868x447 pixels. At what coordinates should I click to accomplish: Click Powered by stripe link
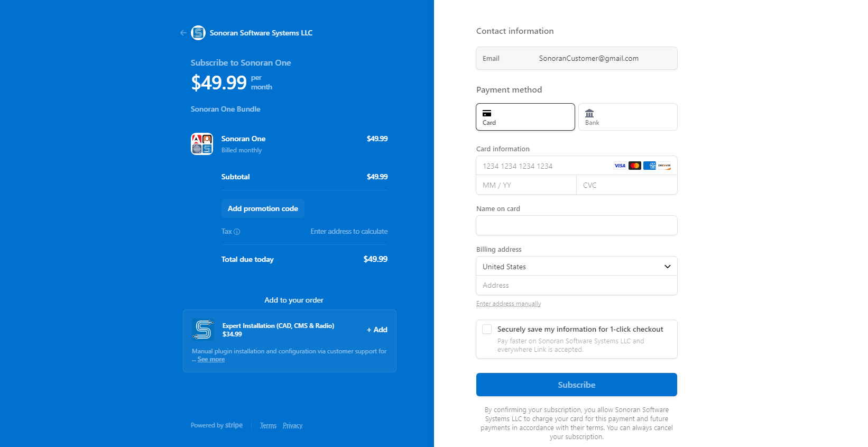pyautogui.click(x=217, y=425)
